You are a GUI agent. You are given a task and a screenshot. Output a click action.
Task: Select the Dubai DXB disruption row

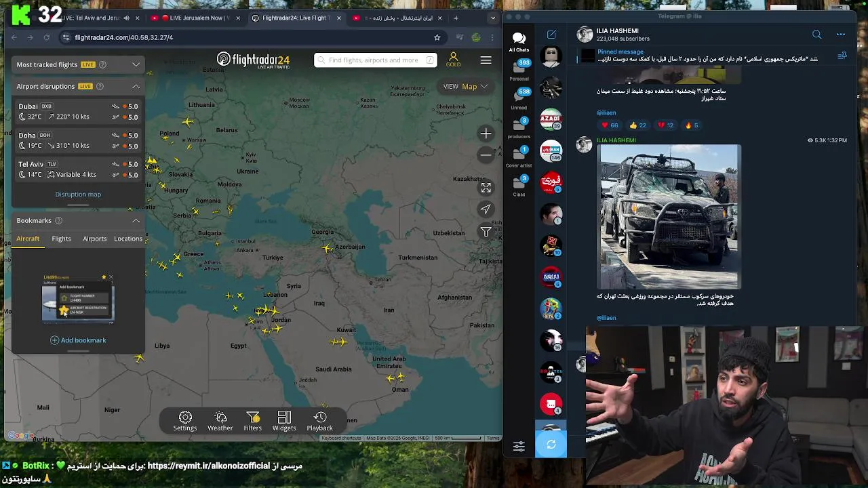(78, 111)
